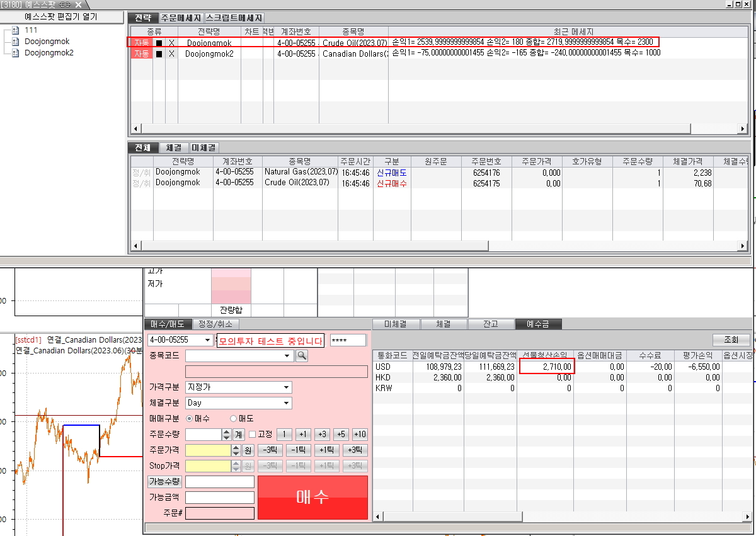
Task: Click the Doojongmok2 script icon in left tree
Action: [x=16, y=53]
